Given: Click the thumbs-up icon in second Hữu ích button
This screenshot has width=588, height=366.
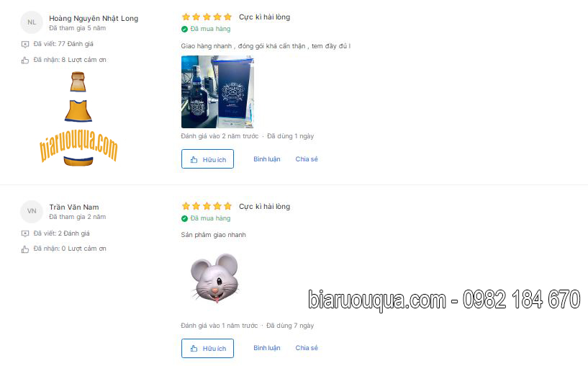Looking at the screenshot, I should pos(194,349).
